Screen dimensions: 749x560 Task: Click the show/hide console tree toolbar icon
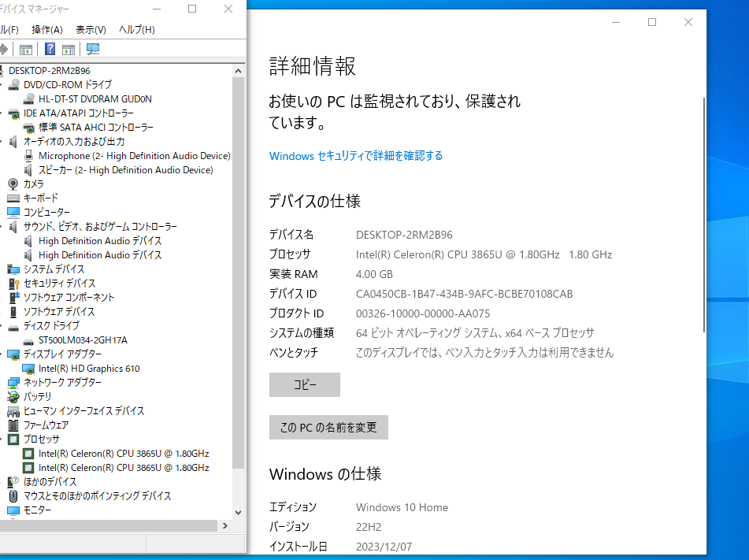click(x=26, y=49)
